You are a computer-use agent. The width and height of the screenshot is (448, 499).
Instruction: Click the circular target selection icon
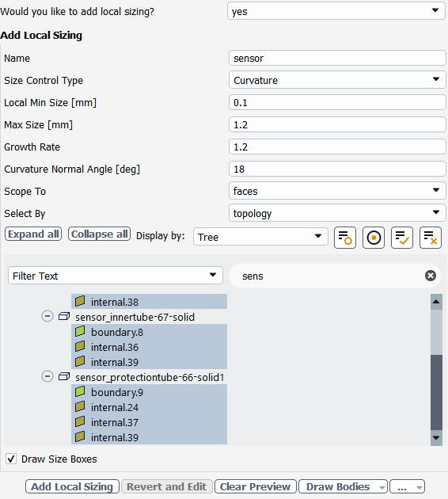(374, 238)
